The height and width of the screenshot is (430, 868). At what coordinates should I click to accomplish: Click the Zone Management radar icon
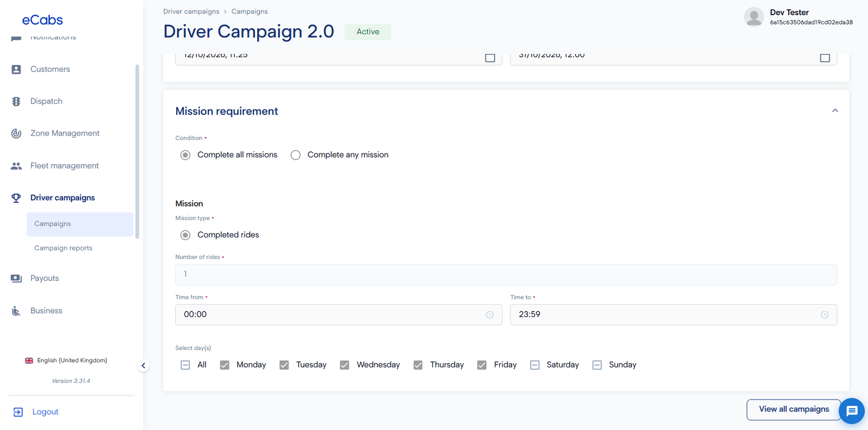(16, 133)
